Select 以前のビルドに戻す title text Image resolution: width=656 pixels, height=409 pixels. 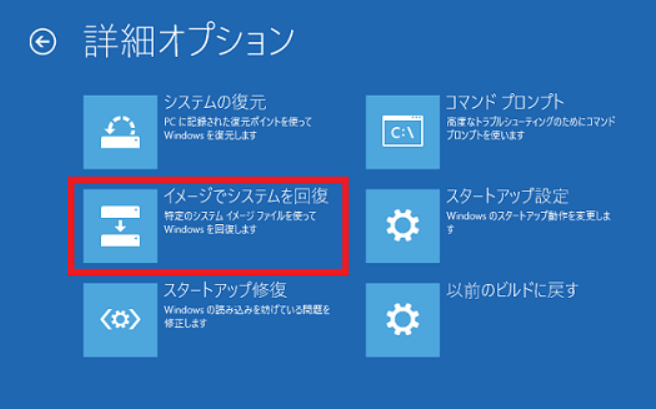[x=512, y=290]
